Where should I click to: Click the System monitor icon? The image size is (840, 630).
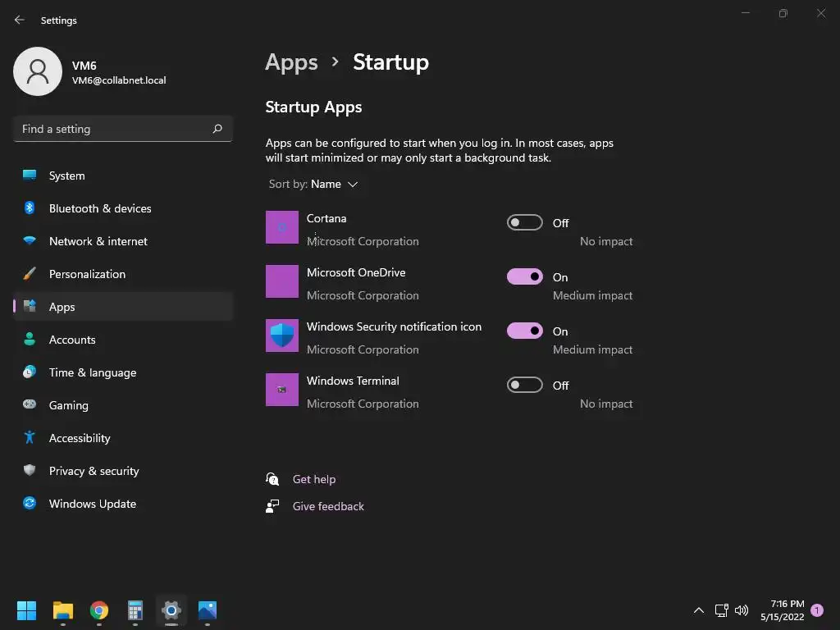(x=30, y=176)
